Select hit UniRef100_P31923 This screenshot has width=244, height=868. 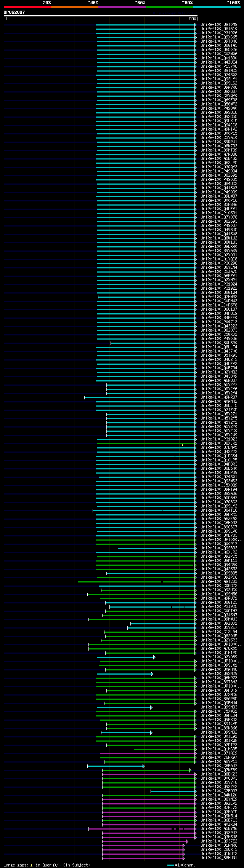coord(219,439)
